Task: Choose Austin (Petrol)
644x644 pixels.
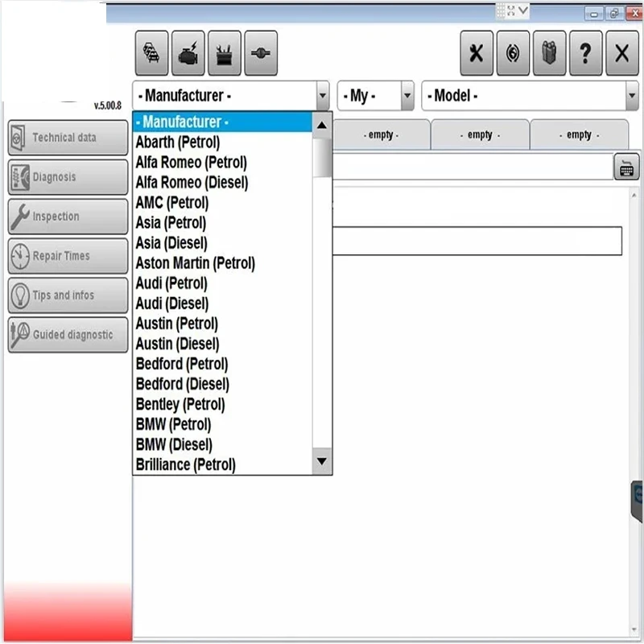Action: [x=222, y=324]
